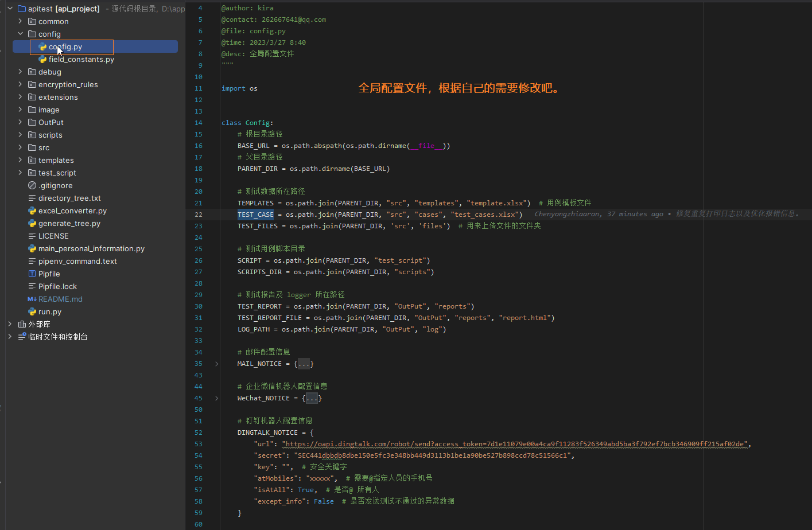The image size is (812, 530).
Task: Unfold the MAIL_NOTICE code block arrow
Action: [x=216, y=364]
